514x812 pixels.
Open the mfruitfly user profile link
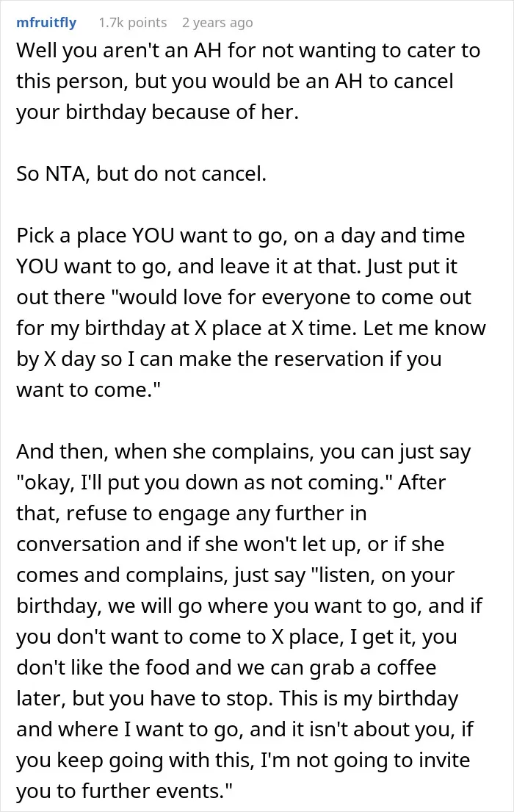coord(46,23)
